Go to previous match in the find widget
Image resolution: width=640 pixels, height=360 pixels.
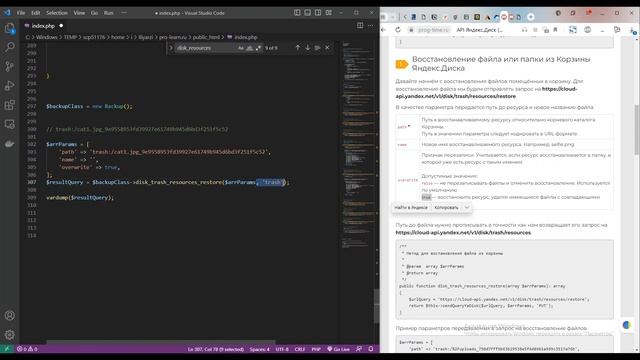click(298, 48)
